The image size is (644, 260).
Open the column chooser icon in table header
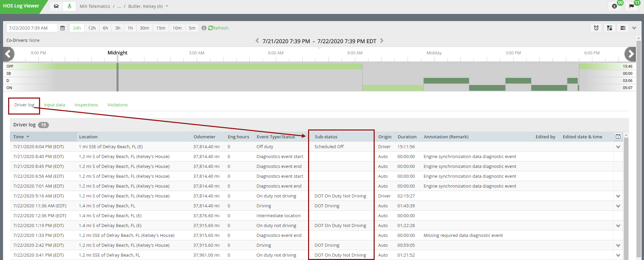click(x=618, y=136)
